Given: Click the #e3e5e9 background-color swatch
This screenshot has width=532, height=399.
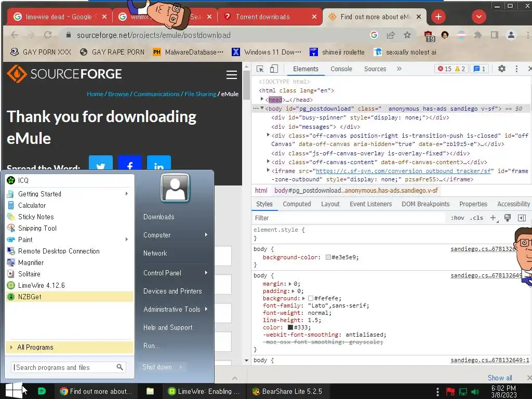Looking at the screenshot, I should click(328, 257).
